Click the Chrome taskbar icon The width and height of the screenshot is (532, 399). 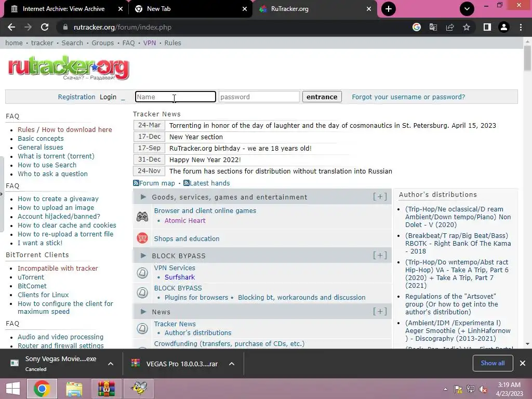(x=42, y=389)
